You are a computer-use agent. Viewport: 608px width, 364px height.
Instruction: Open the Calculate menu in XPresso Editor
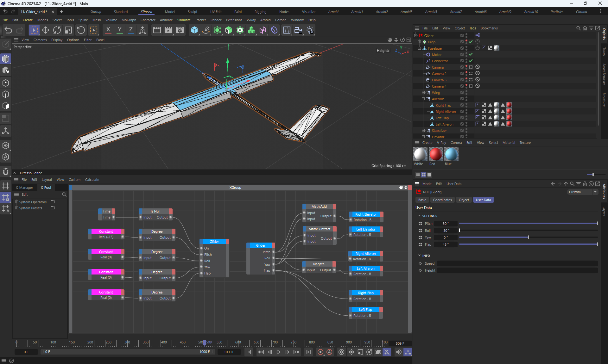[92, 180]
